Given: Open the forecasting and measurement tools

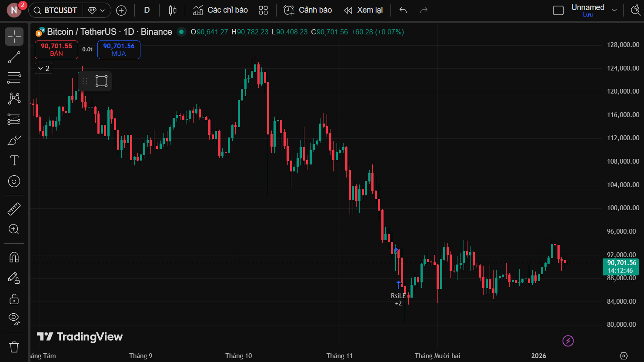Looking at the screenshot, I should [14, 119].
